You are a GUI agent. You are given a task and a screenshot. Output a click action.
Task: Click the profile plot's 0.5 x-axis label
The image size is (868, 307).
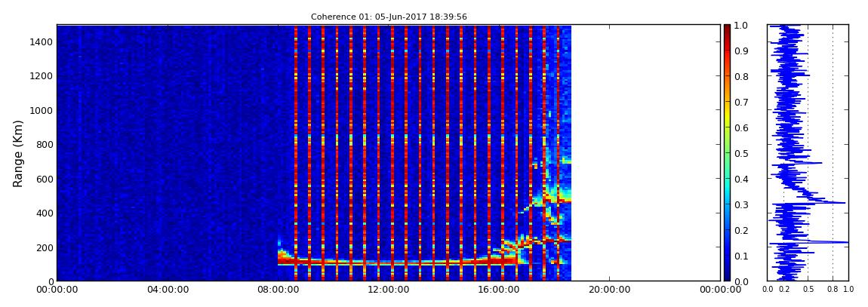(x=808, y=290)
